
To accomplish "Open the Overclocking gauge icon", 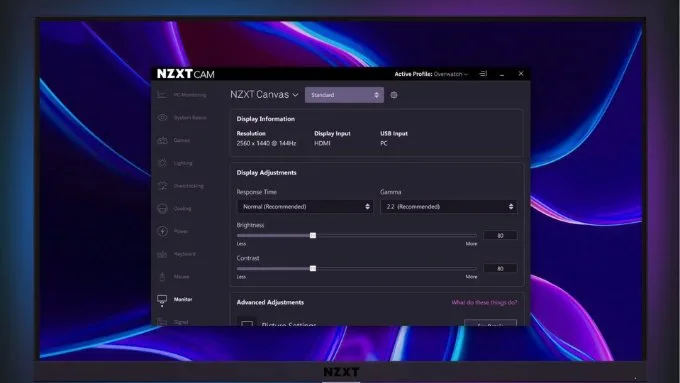I will coord(162,186).
